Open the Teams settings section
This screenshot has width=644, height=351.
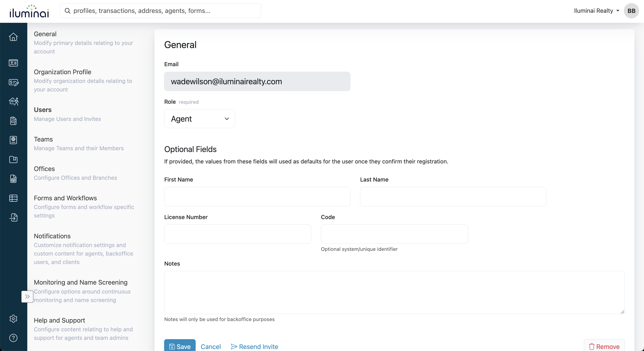point(43,139)
